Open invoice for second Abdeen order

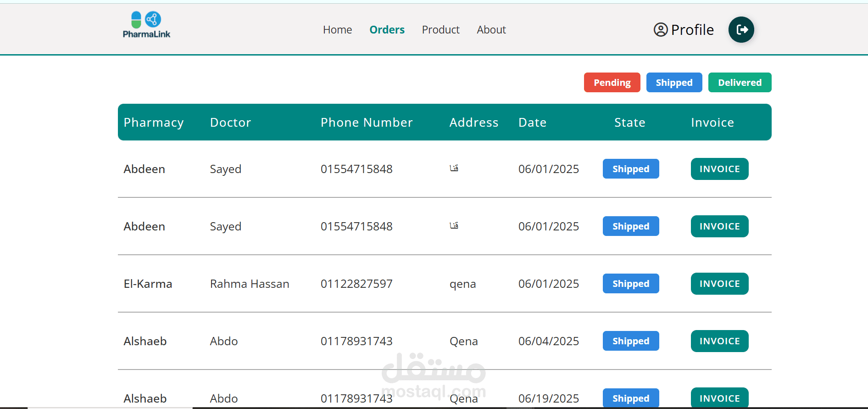tap(719, 226)
